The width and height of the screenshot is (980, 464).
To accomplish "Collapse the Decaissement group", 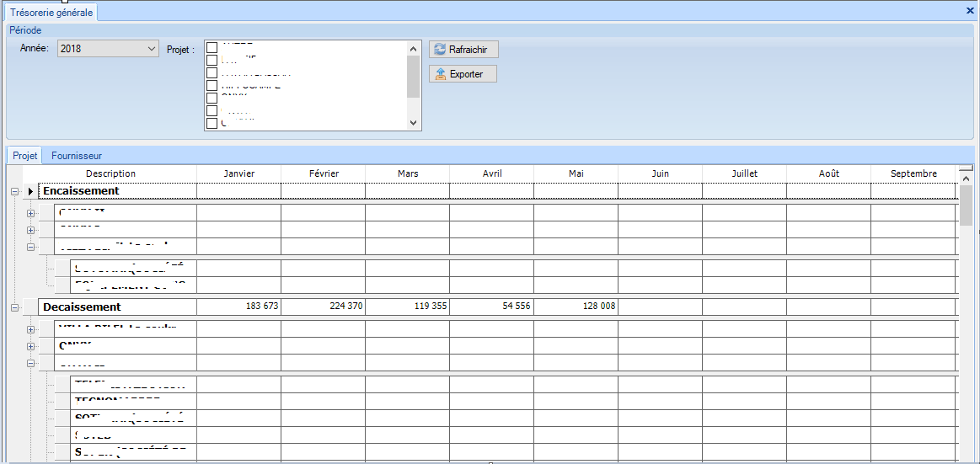I will pos(14,307).
